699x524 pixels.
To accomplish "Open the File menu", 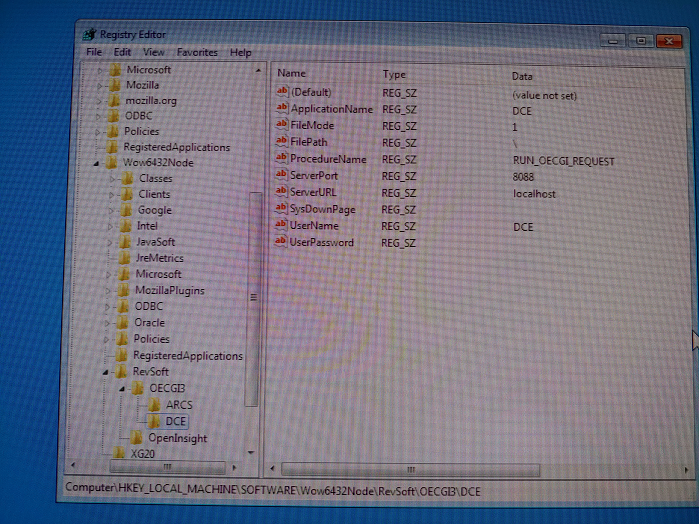I will click(x=94, y=52).
